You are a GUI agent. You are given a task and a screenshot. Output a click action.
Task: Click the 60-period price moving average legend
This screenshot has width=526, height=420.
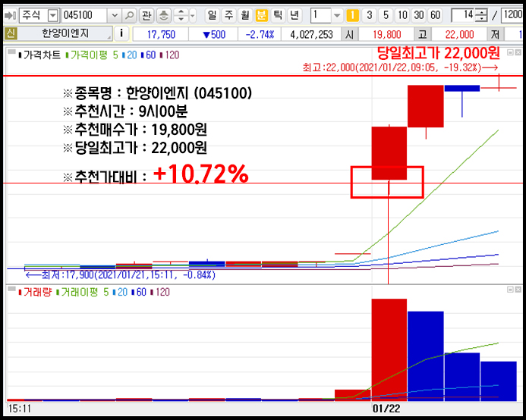[148, 55]
